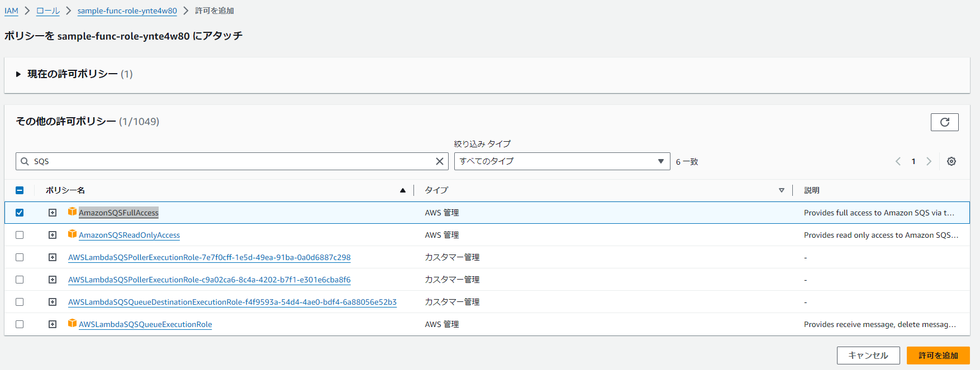
Task: Expand SQSPollerExecutionRole-c9a02ca6 policy details
Action: [53, 280]
